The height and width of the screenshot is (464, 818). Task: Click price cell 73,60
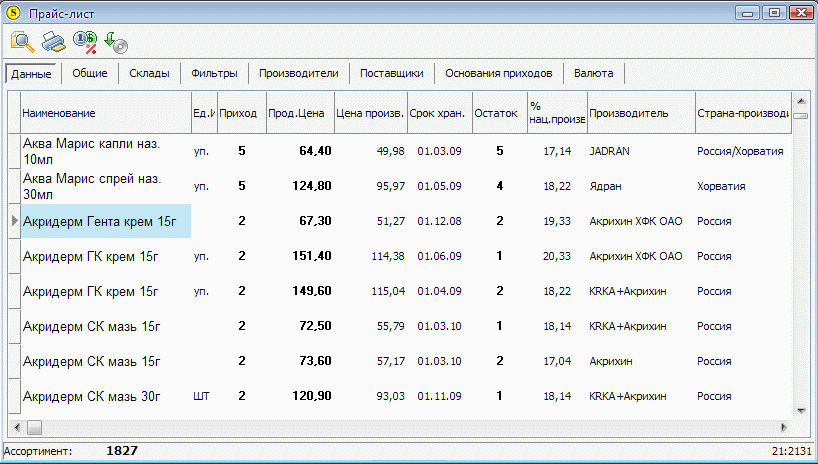click(316, 361)
